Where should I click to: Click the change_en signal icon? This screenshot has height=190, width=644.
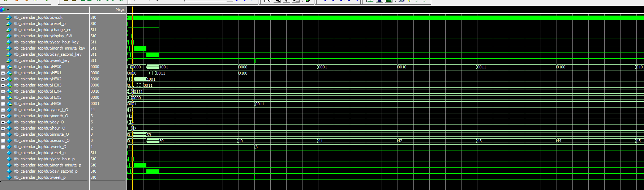tap(9, 30)
